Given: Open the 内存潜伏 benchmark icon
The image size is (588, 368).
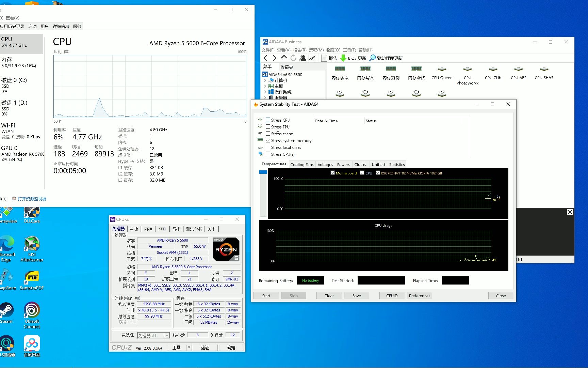Looking at the screenshot, I should (416, 73).
